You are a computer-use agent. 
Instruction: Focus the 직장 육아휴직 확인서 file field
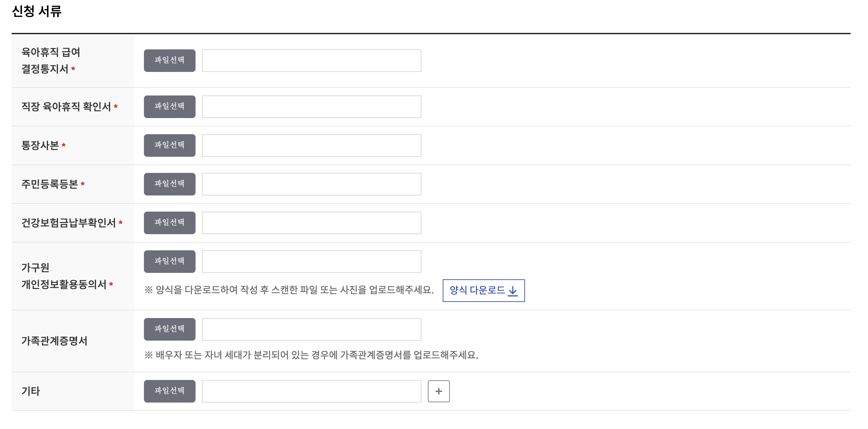(x=311, y=107)
